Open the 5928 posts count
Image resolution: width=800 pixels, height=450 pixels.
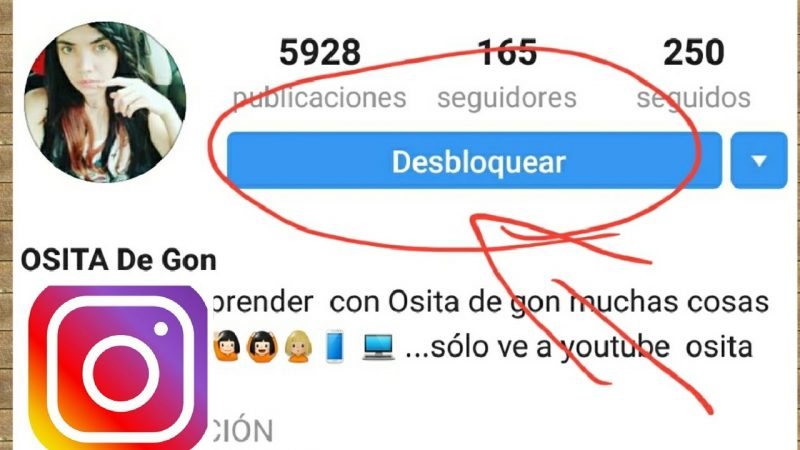(x=320, y=52)
